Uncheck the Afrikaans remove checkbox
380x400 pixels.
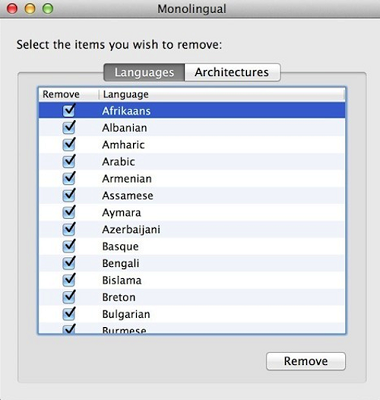click(69, 111)
